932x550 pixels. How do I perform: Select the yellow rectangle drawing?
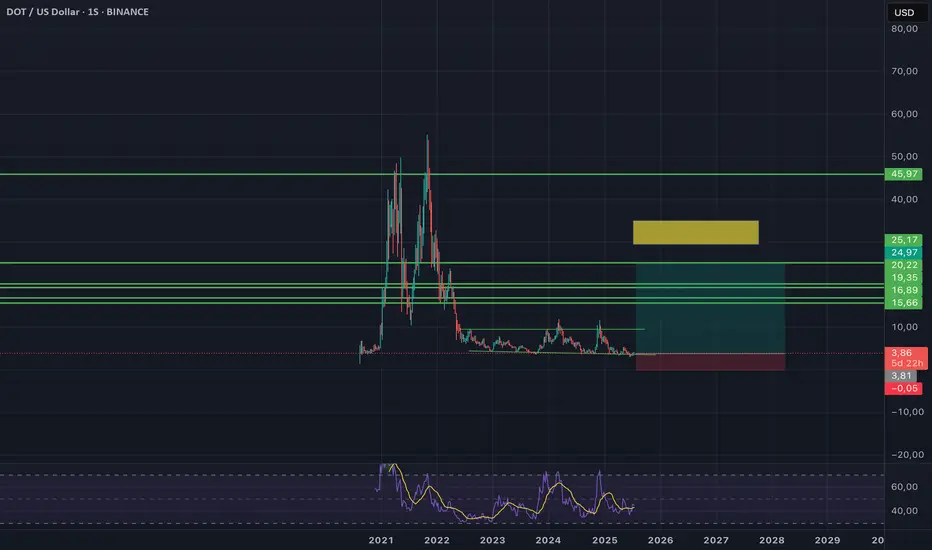pos(695,232)
